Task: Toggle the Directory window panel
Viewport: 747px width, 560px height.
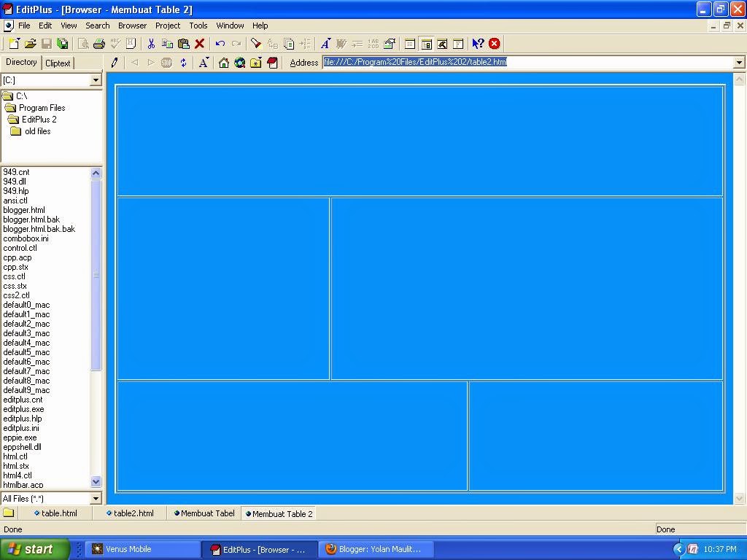Action: pos(427,44)
